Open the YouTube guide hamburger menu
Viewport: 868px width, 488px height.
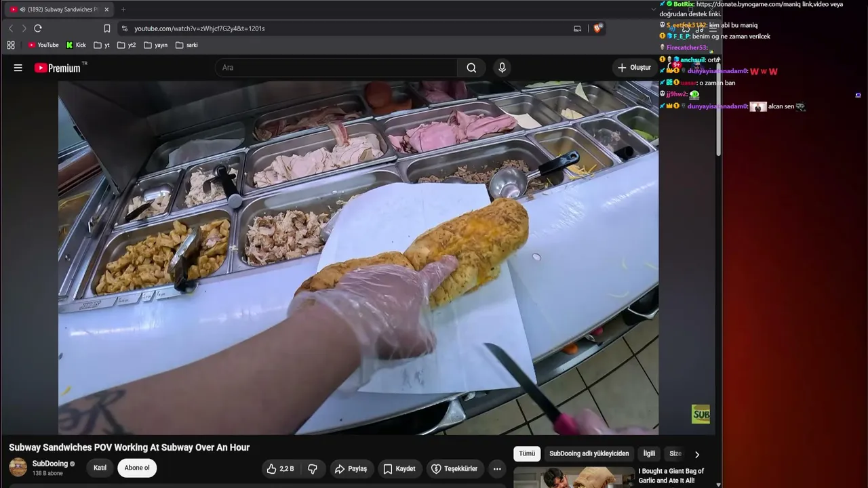click(18, 68)
